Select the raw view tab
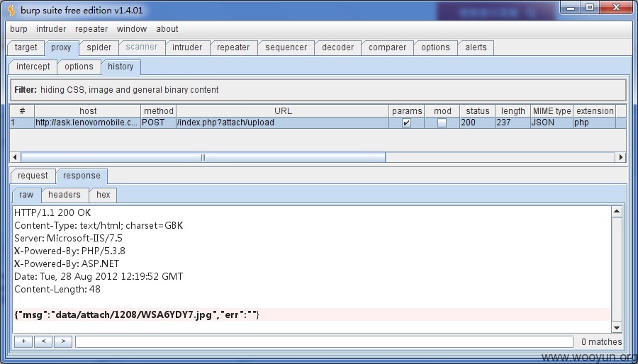This screenshot has width=638, height=364. coord(26,195)
